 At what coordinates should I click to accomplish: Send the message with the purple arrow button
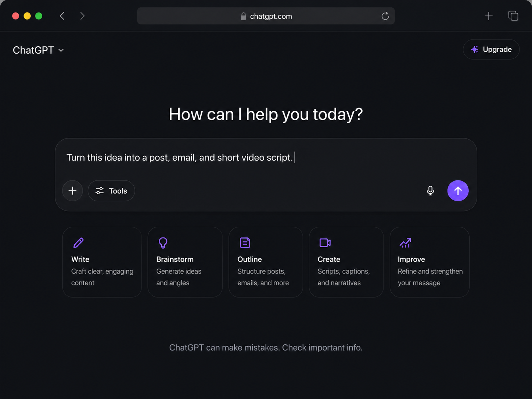click(x=458, y=191)
